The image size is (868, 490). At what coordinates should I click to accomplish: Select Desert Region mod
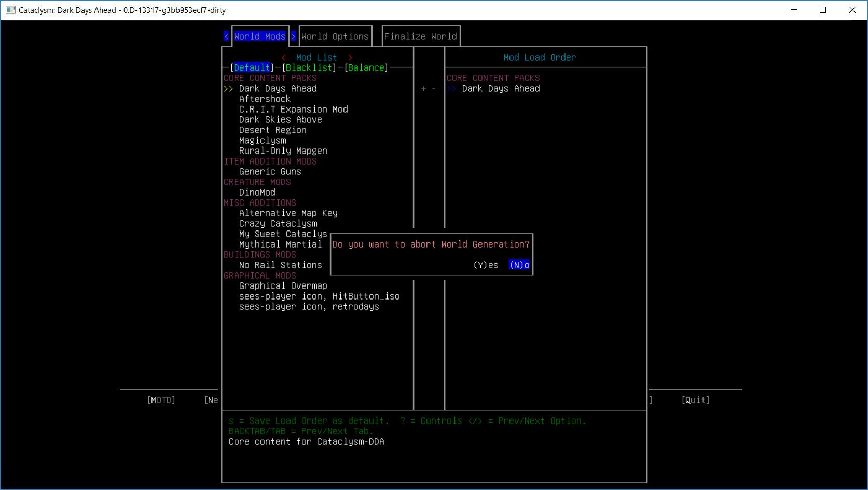[272, 130]
